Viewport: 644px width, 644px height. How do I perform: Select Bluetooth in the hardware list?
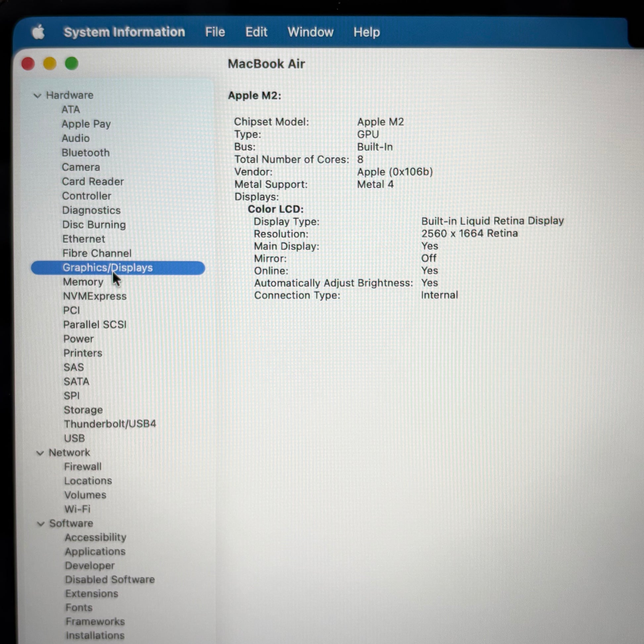coord(85,153)
